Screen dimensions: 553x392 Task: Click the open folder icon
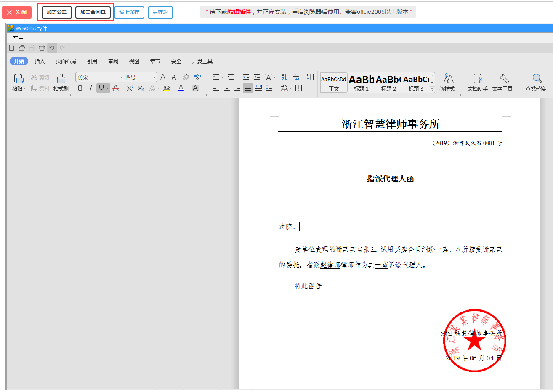click(21, 48)
